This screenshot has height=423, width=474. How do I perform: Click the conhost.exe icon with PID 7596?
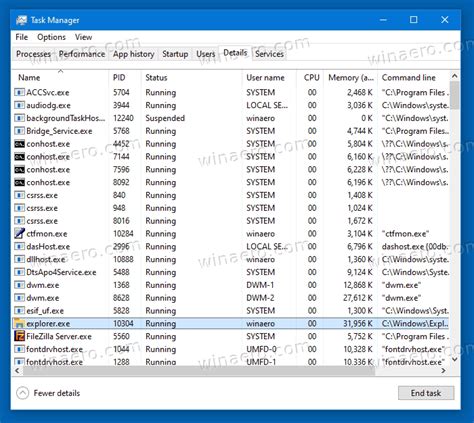click(19, 170)
